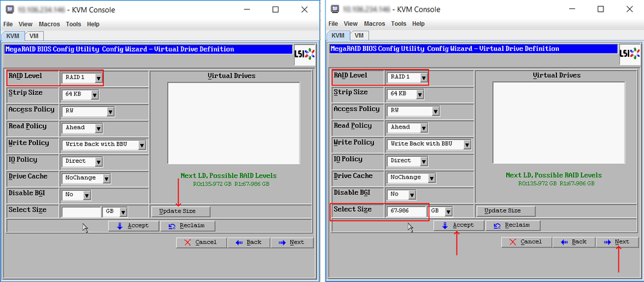Open Tools menu in left KVM Console
This screenshot has width=644, height=282.
pyautogui.click(x=73, y=25)
